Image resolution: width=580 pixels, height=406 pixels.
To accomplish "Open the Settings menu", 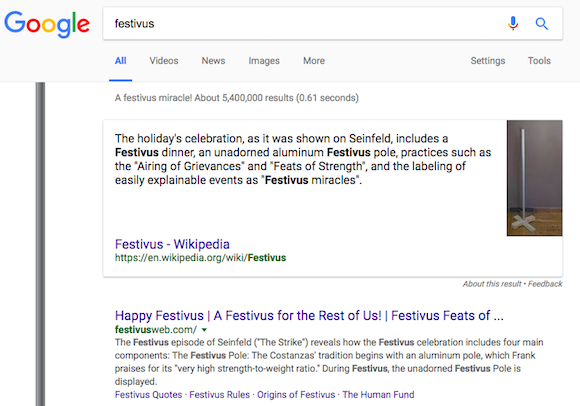I will click(488, 61).
